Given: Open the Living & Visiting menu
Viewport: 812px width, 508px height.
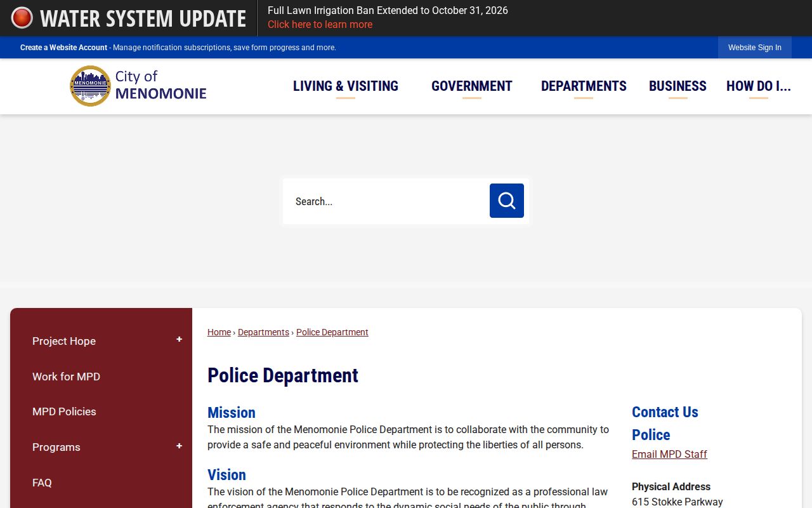Looking at the screenshot, I should pos(346,86).
